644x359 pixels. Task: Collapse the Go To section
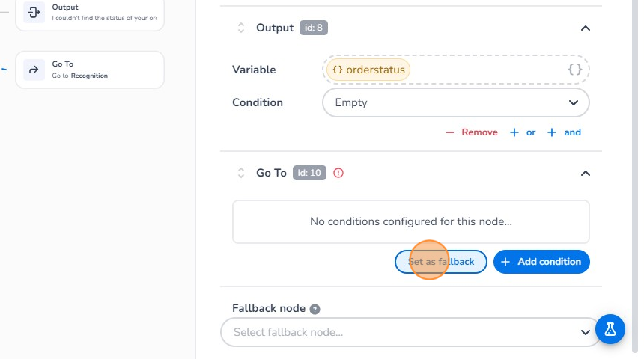(x=586, y=173)
